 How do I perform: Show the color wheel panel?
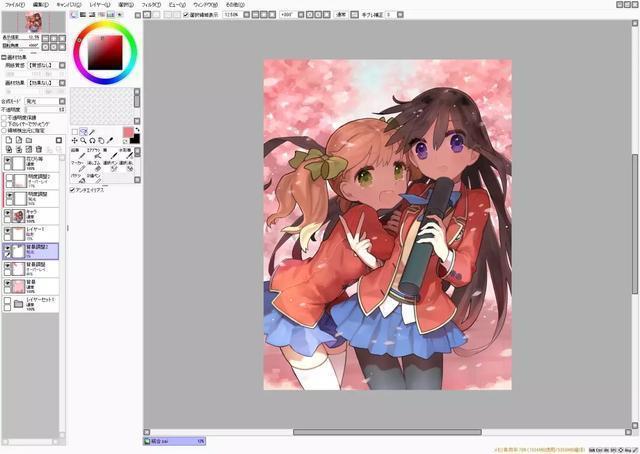[x=74, y=15]
